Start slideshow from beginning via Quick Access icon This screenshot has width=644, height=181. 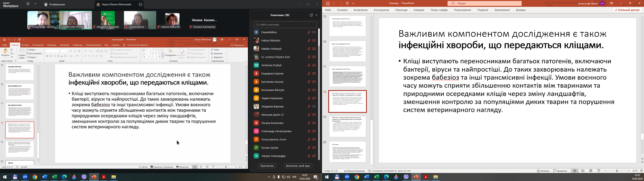click(x=347, y=3)
